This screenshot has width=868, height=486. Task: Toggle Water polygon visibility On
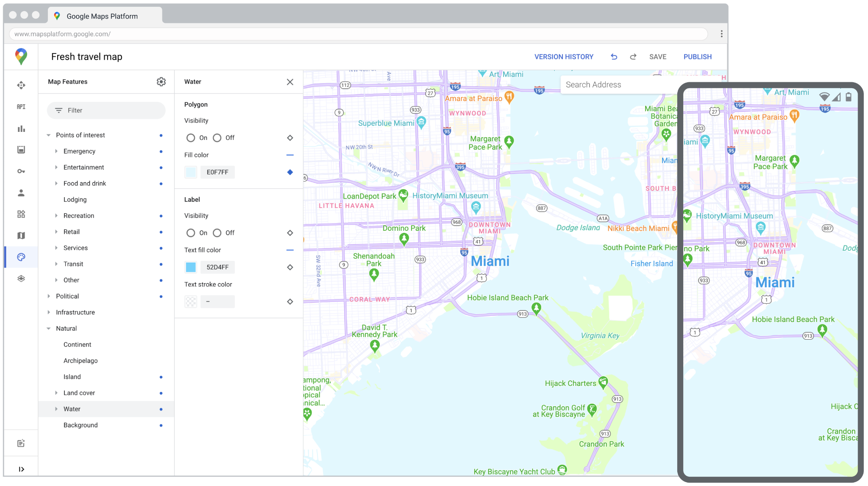[191, 138]
